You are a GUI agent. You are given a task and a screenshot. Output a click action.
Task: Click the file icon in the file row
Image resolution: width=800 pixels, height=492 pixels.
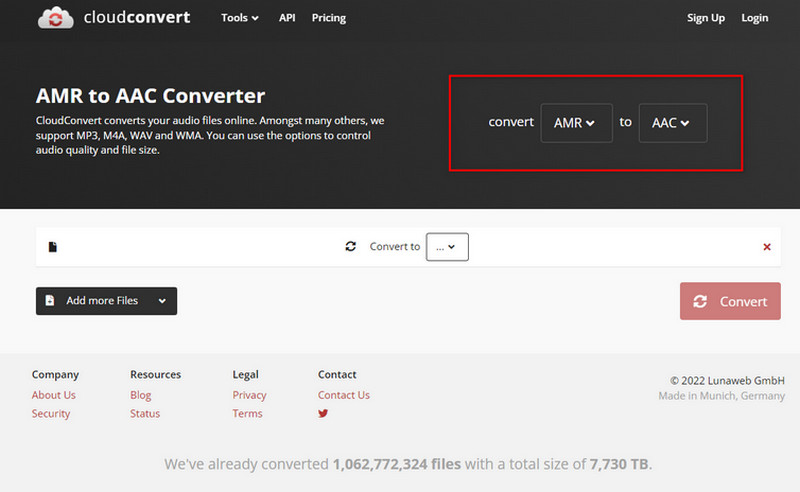[53, 247]
